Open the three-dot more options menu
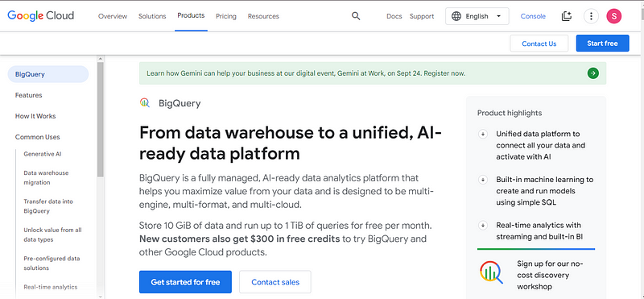 (x=591, y=16)
